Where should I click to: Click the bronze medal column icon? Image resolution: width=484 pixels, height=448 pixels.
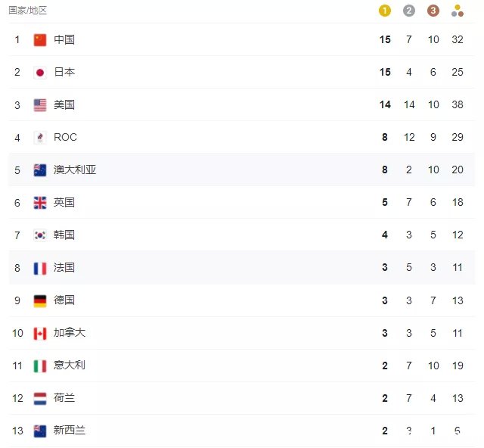click(433, 11)
